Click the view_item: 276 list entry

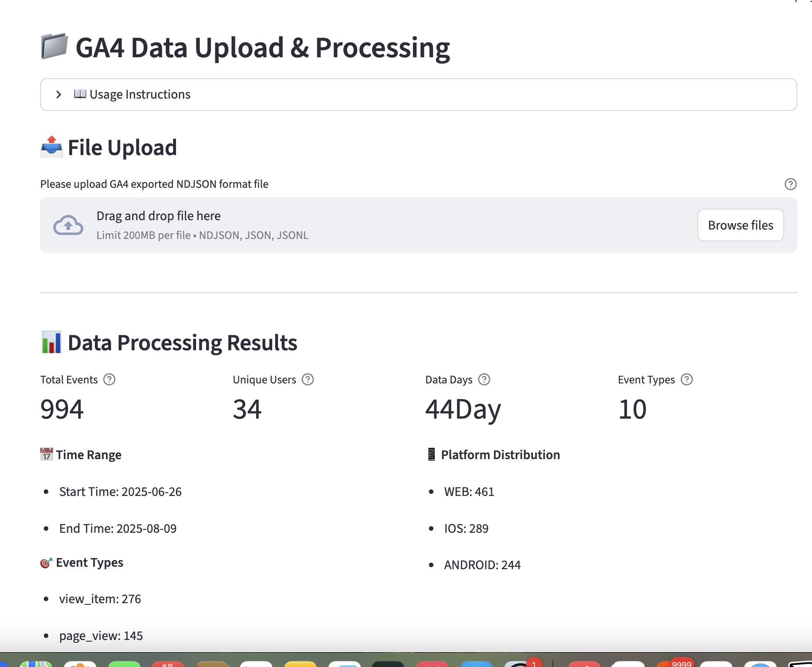click(x=100, y=599)
